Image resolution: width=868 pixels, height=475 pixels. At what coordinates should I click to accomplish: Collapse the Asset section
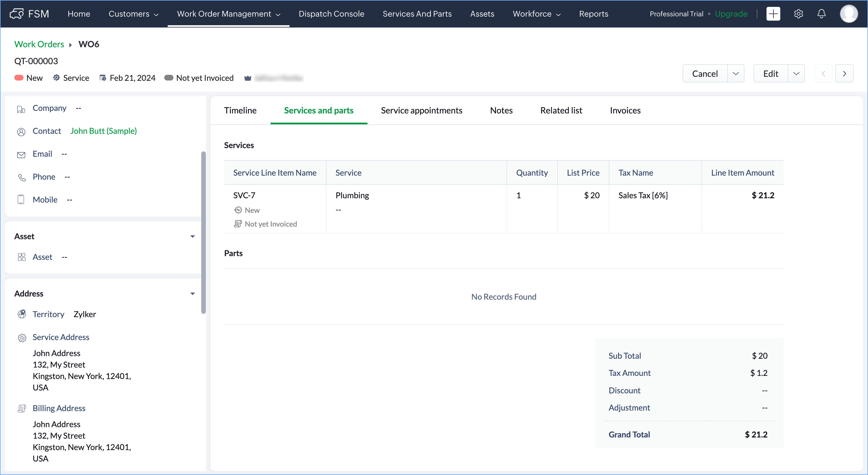coord(192,236)
